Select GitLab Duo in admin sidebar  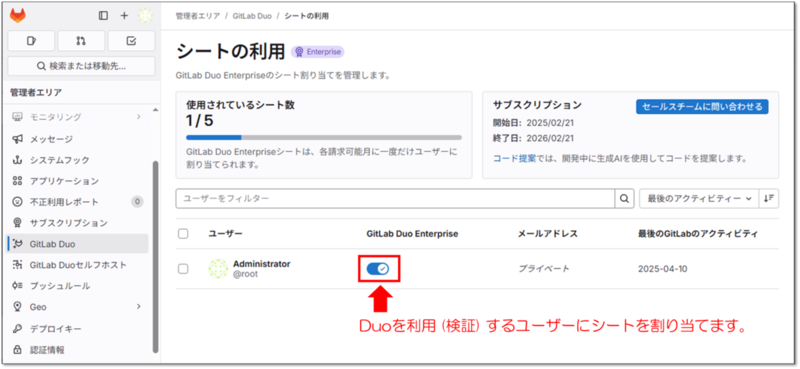[78, 244]
